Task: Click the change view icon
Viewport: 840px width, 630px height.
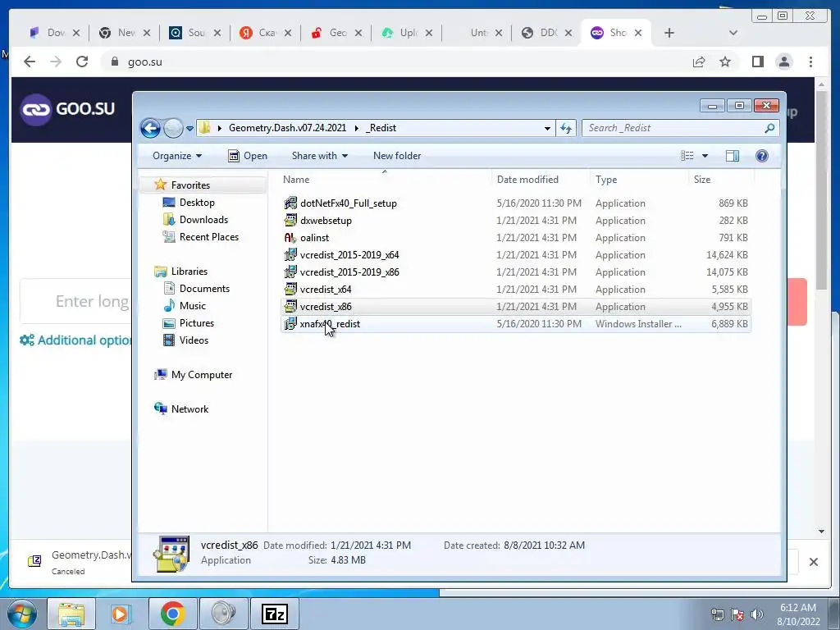Action: (687, 156)
